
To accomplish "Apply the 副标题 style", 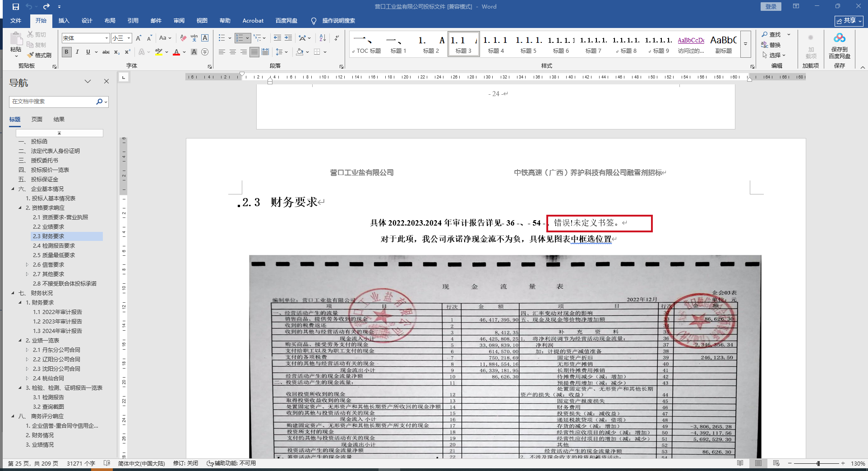I will pos(723,44).
